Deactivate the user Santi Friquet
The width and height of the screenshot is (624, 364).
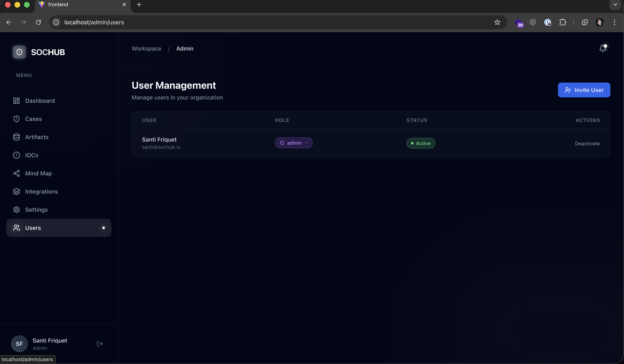[587, 143]
